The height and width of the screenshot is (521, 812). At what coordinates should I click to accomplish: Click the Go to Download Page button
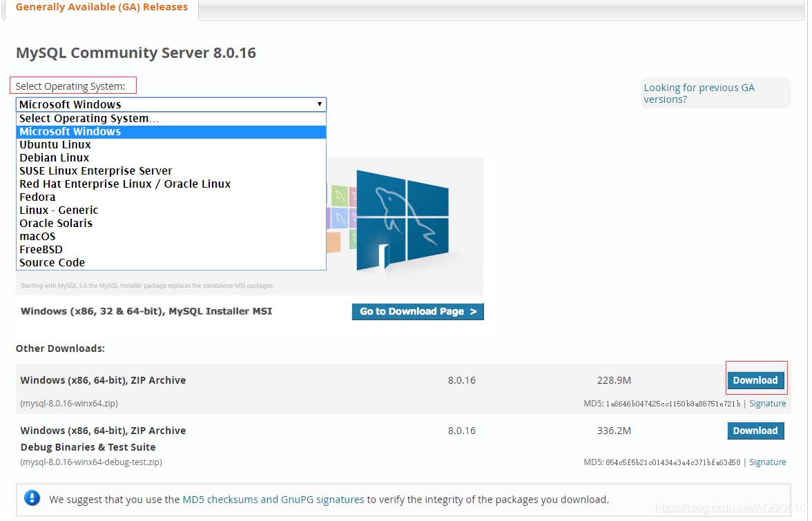click(x=417, y=311)
